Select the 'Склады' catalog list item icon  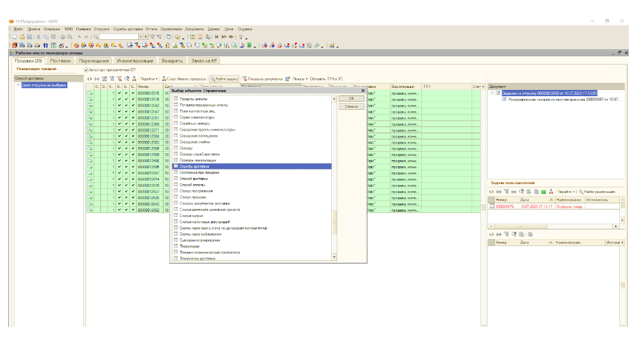(175, 148)
